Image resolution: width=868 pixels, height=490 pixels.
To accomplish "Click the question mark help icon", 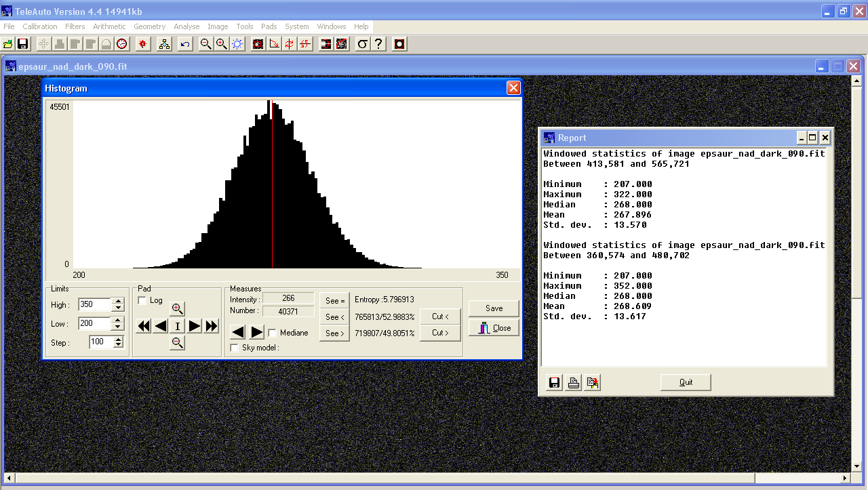I will [379, 44].
